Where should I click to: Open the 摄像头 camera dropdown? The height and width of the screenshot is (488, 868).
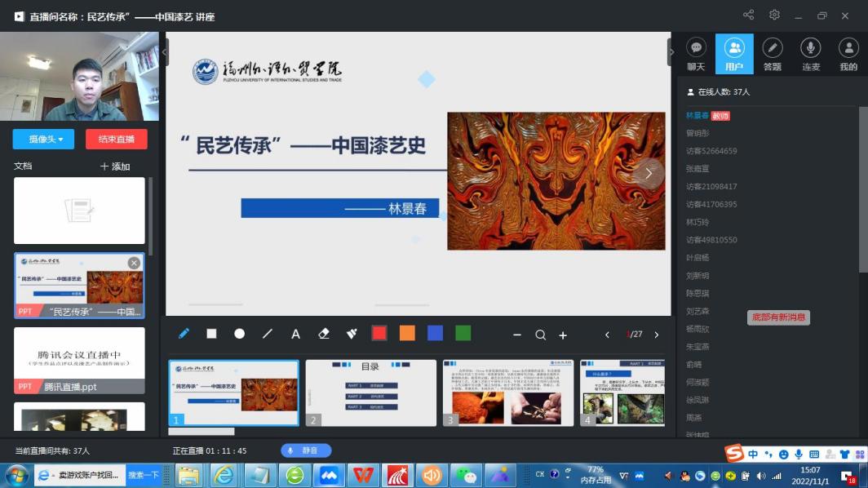43,139
